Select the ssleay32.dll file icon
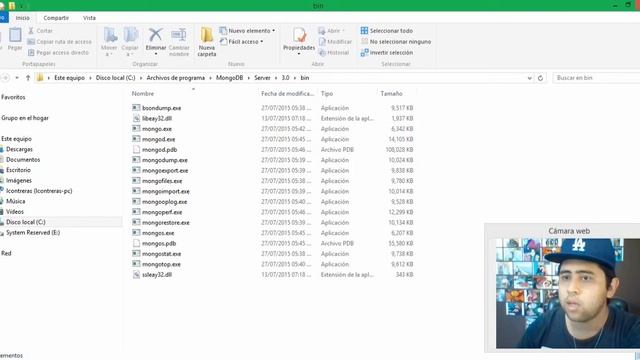 [x=136, y=275]
